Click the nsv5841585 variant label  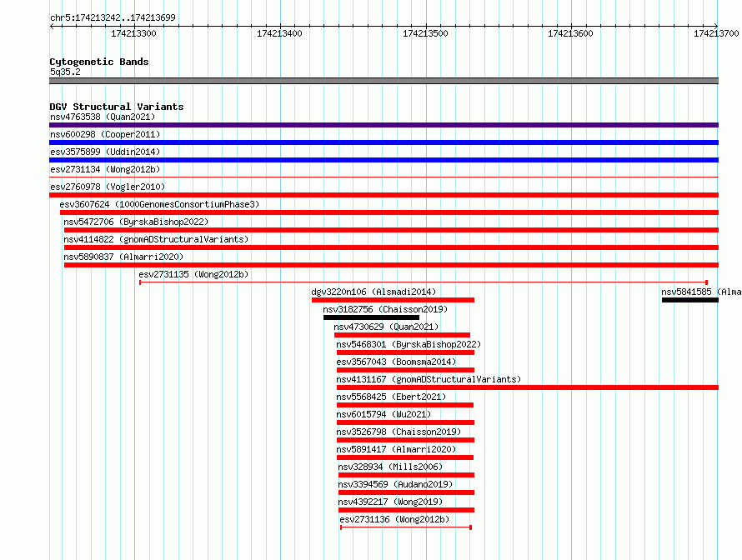(701, 292)
